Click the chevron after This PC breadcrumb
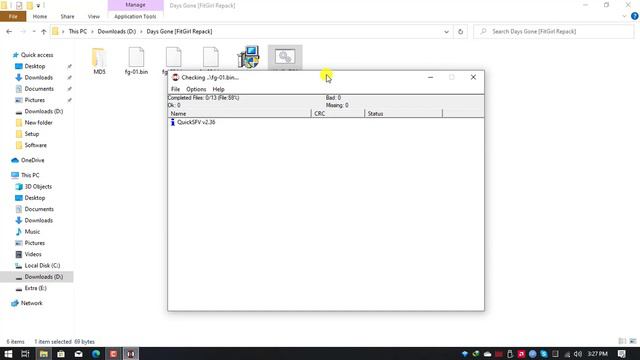The width and height of the screenshot is (640, 360). point(92,31)
